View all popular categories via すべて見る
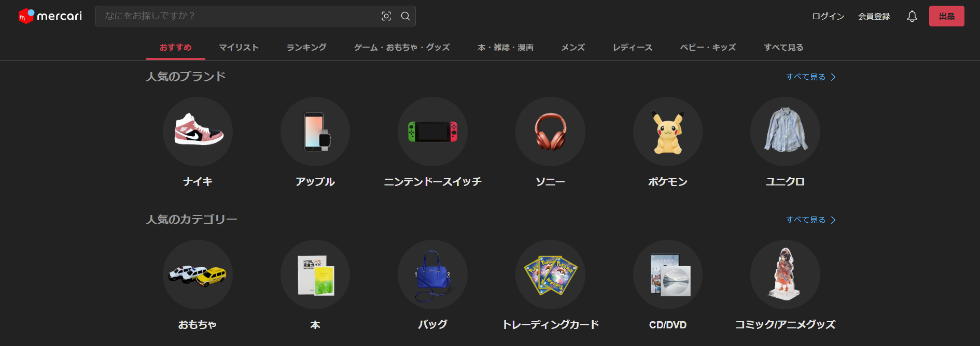 pos(811,220)
